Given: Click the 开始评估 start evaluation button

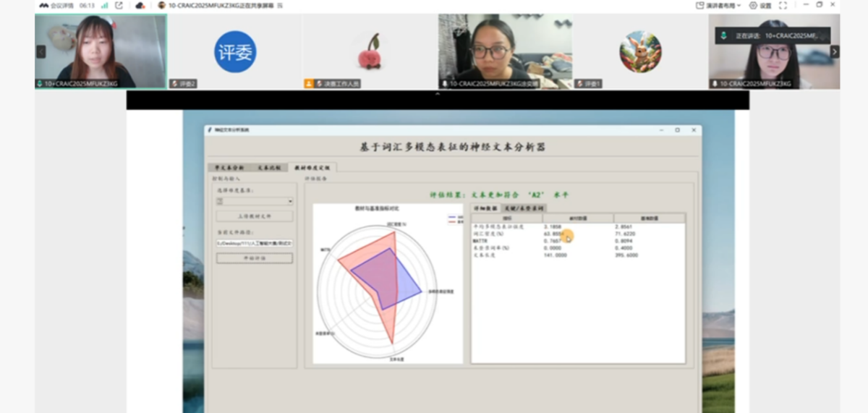Looking at the screenshot, I should [x=255, y=258].
